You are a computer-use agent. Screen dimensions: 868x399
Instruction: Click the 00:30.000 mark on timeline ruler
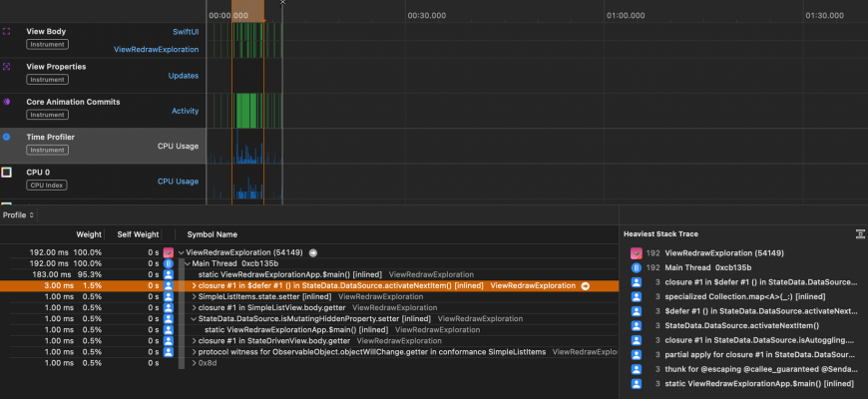(426, 15)
